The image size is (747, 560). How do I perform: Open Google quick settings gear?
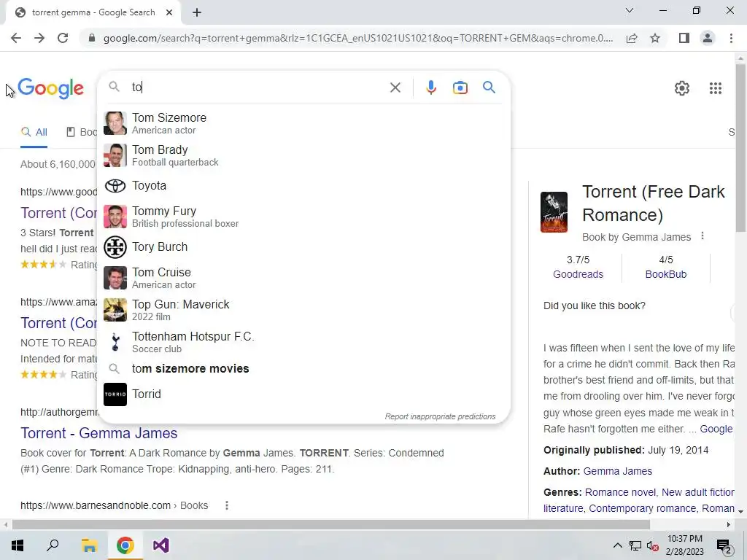682,88
